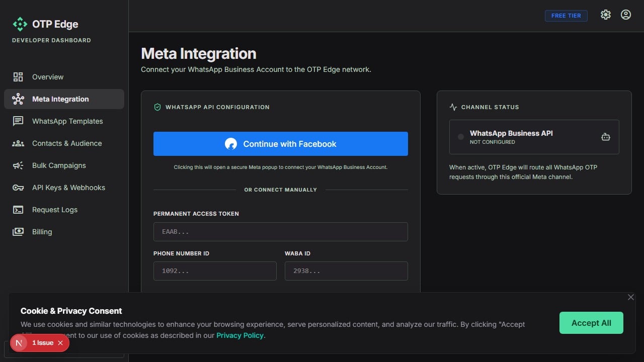Click the API Keys & Webhooks key icon
This screenshot has width=644, height=362.
(18, 188)
